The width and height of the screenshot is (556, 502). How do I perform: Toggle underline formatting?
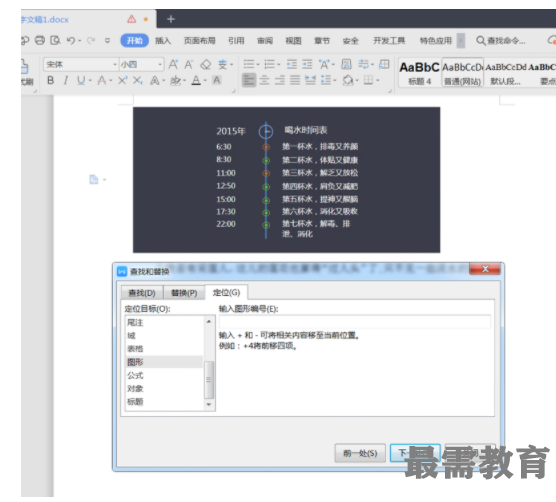(x=81, y=80)
